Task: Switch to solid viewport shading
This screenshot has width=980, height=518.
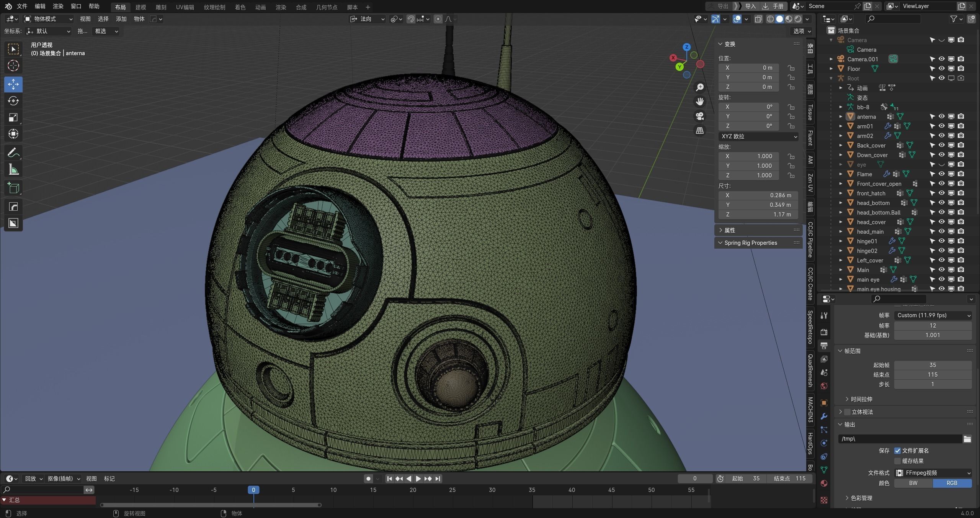Action: (779, 19)
